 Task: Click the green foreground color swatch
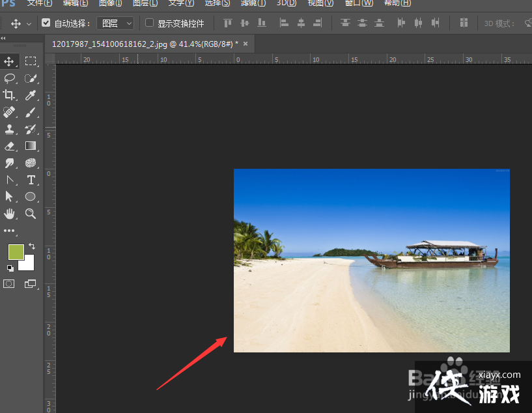(16, 251)
